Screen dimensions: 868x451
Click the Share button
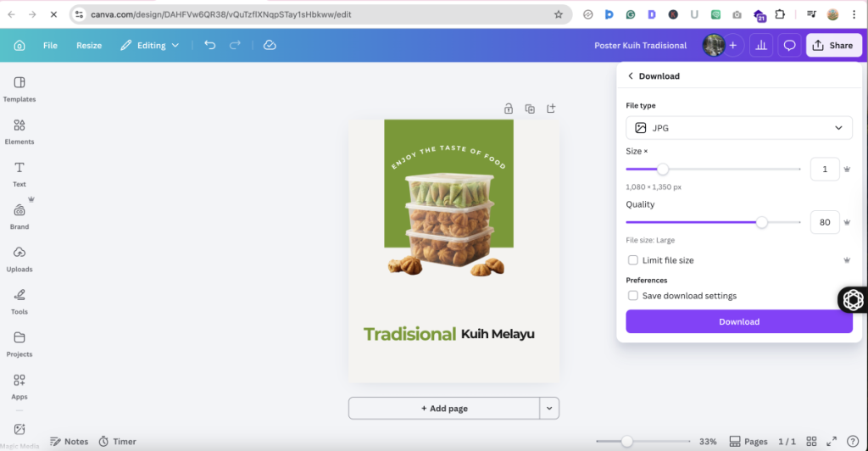pyautogui.click(x=834, y=46)
